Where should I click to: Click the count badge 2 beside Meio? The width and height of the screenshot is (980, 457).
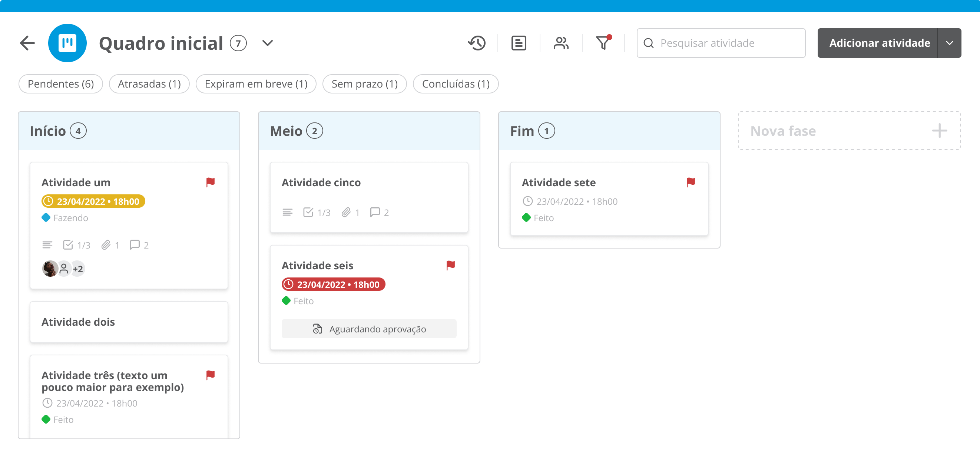(315, 131)
